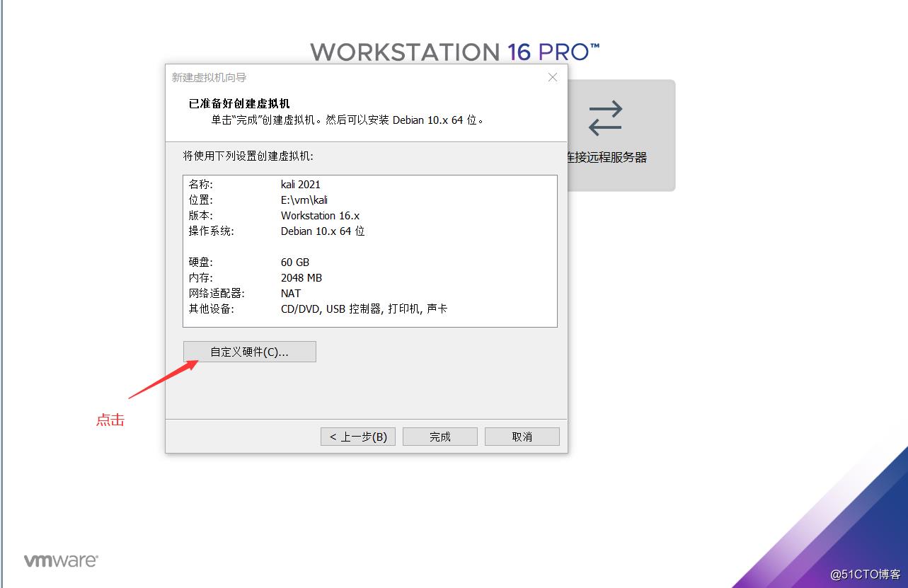Close the 新建虚拟机向导 dialog
This screenshot has height=588, width=908.
(x=553, y=77)
